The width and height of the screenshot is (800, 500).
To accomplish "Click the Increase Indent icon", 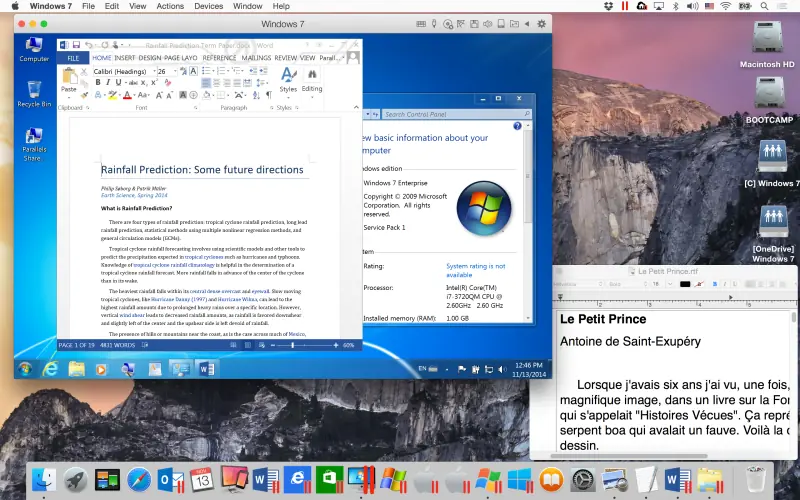I will 263,70.
